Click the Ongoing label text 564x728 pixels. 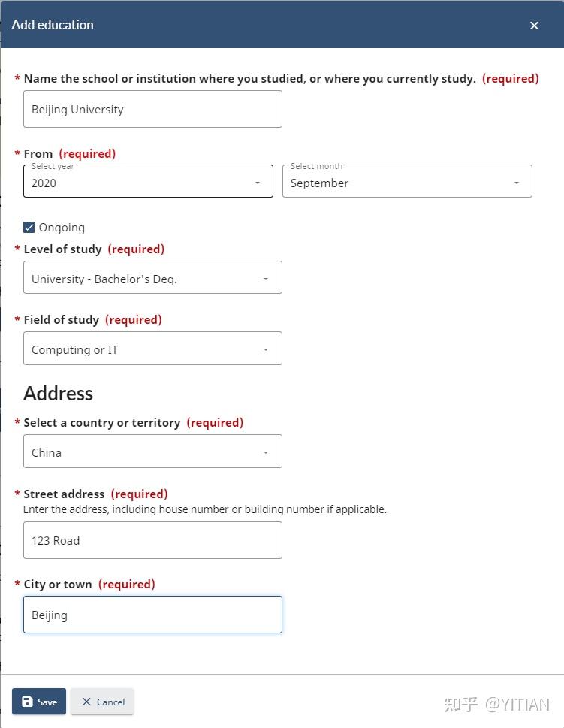[62, 228]
